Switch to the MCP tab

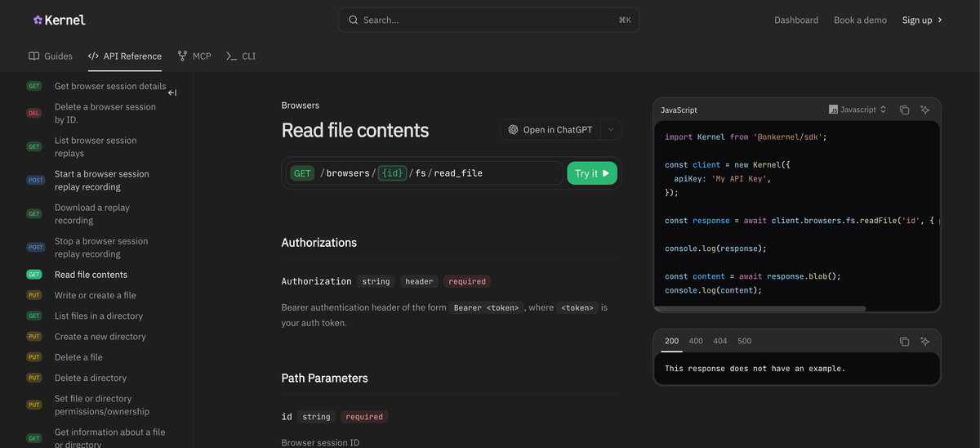tap(194, 56)
